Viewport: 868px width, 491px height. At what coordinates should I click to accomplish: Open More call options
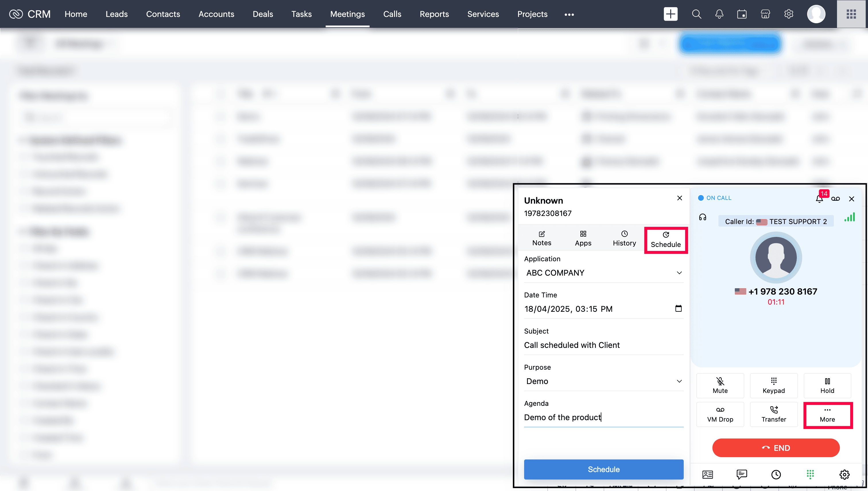point(827,415)
